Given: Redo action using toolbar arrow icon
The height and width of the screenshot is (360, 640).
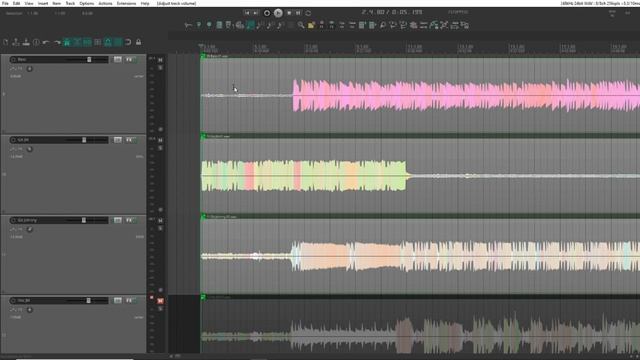Looking at the screenshot, I should (x=57, y=42).
